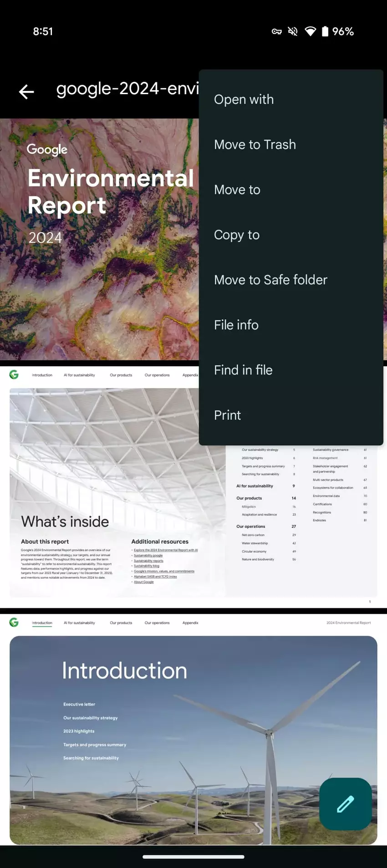Tap the pencil edit floating button
This screenshot has width=387, height=868.
(x=345, y=804)
